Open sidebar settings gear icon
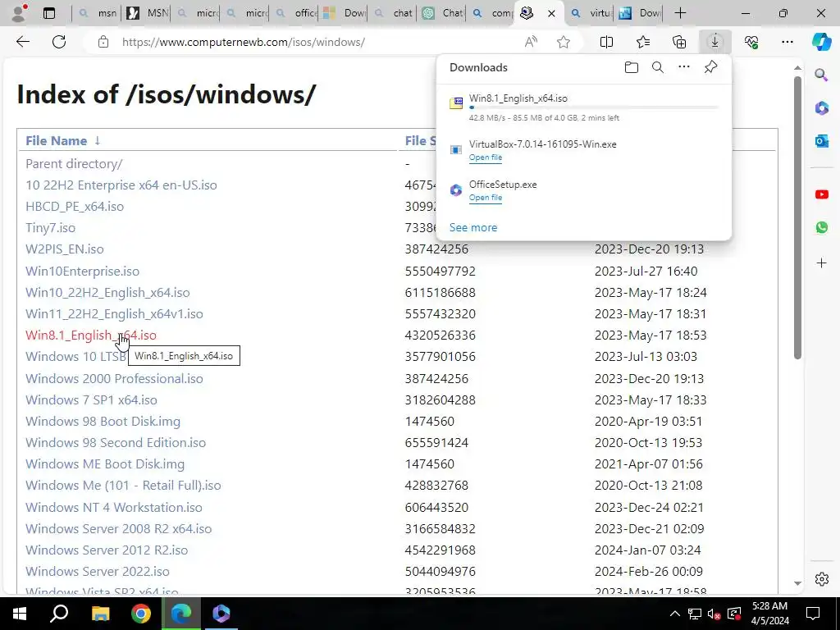840x630 pixels. (822, 579)
